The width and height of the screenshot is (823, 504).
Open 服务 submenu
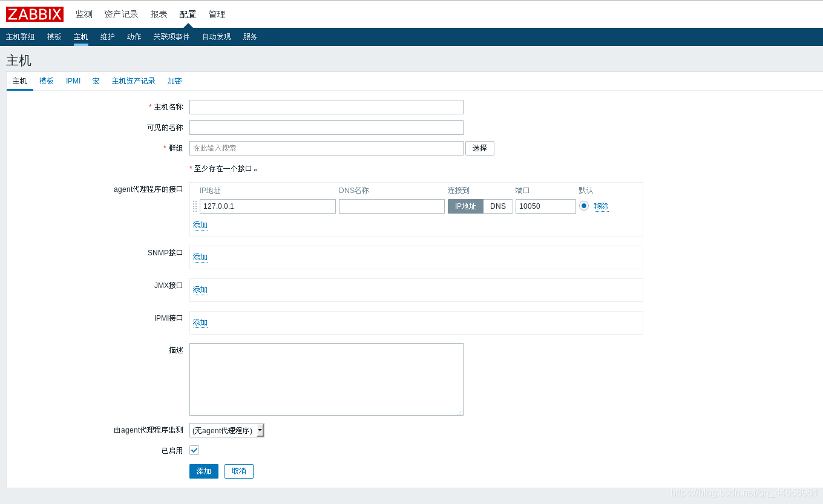pos(251,37)
